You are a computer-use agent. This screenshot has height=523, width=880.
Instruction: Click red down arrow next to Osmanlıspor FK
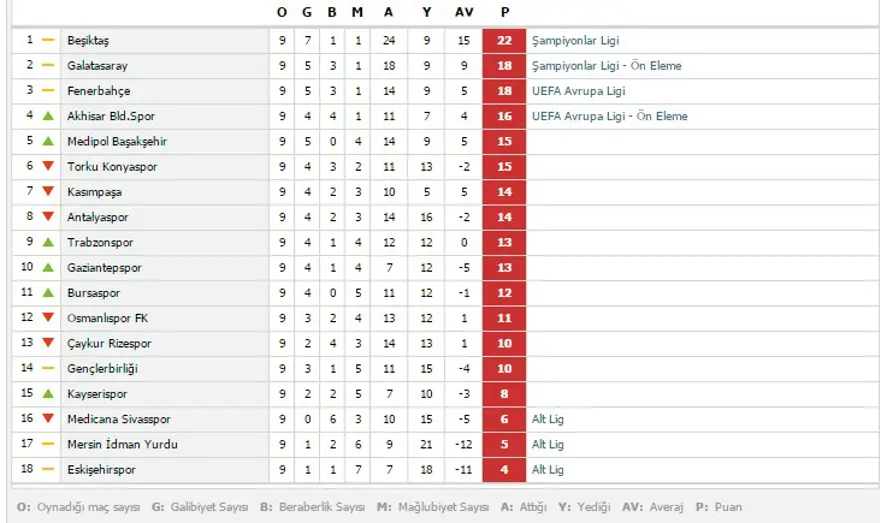click(47, 318)
